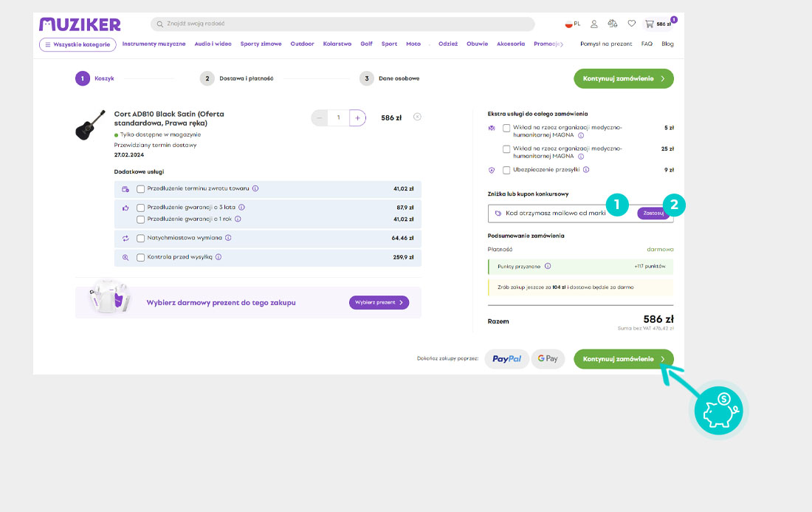Enable Przedłużenie terminu zwrotu towaru checkbox

(x=141, y=188)
